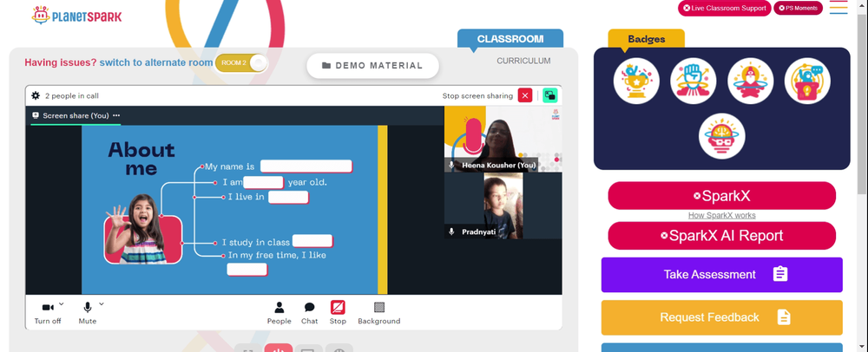Screen dimensions: 868x352
Task: Select the meditating wizard badge
Action: 750,81
